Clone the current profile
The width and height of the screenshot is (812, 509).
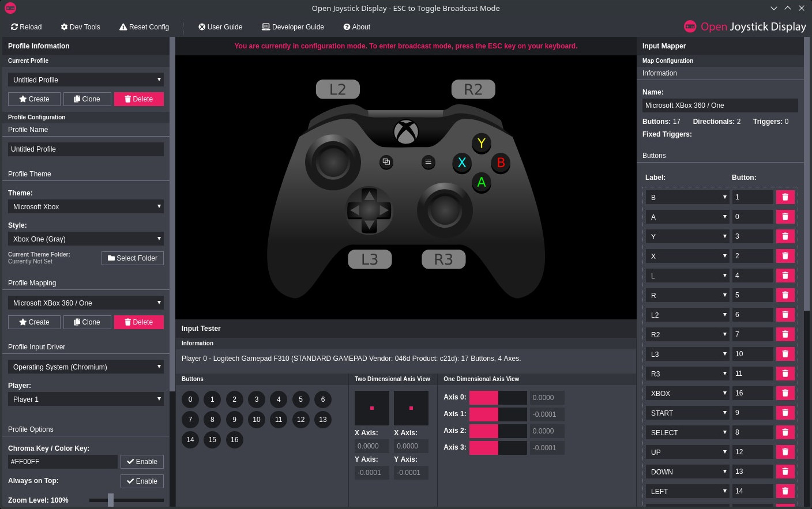click(87, 99)
